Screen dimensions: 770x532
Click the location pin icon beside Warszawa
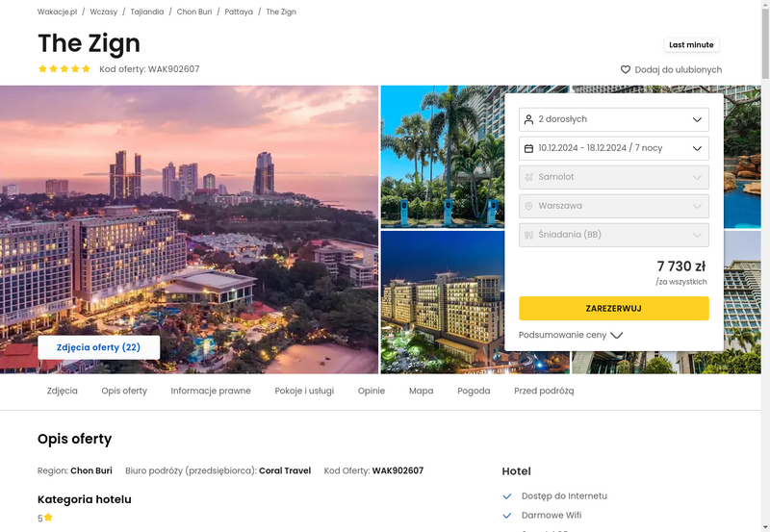[528, 206]
